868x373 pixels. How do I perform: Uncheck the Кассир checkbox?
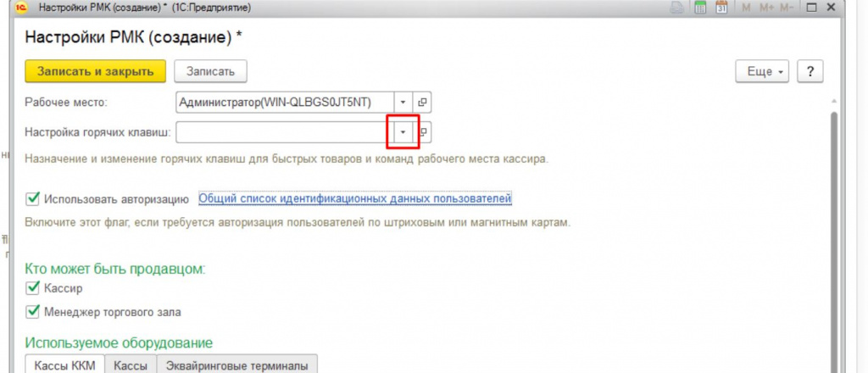[x=33, y=287]
